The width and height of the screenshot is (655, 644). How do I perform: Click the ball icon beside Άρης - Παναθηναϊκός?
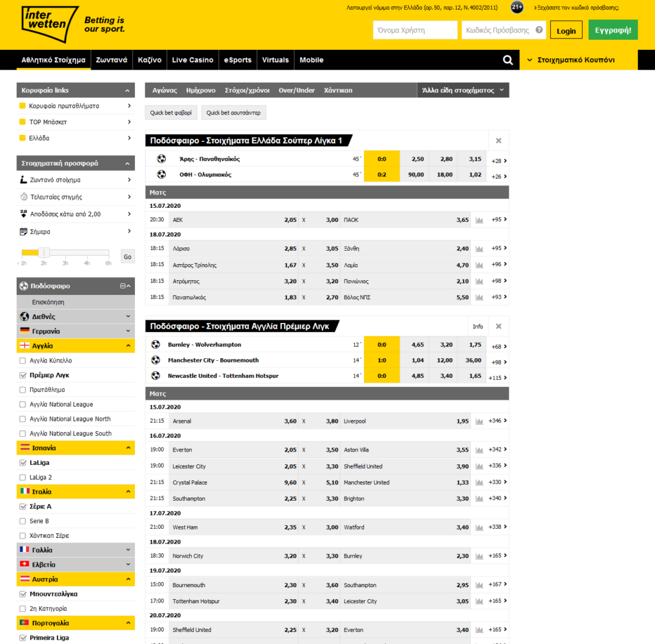pos(161,159)
